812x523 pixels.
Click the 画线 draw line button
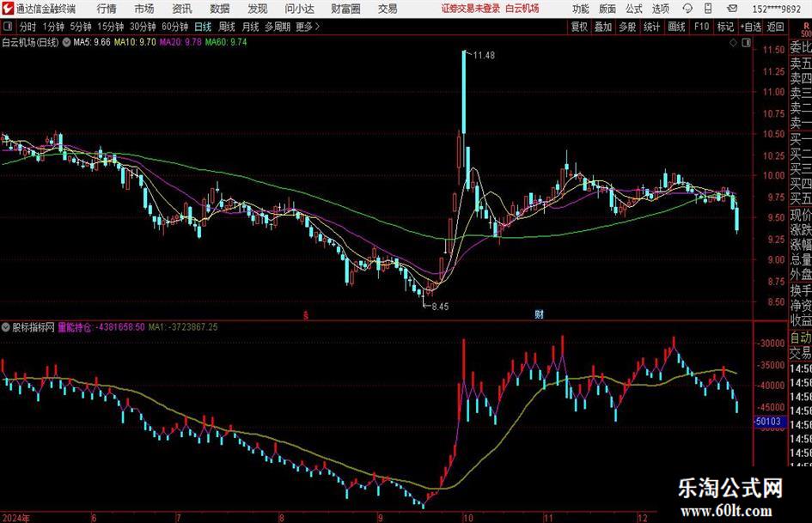point(676,27)
